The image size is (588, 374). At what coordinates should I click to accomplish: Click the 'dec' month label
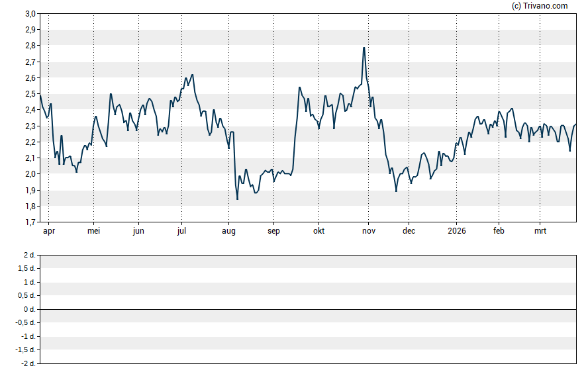pyautogui.click(x=409, y=231)
